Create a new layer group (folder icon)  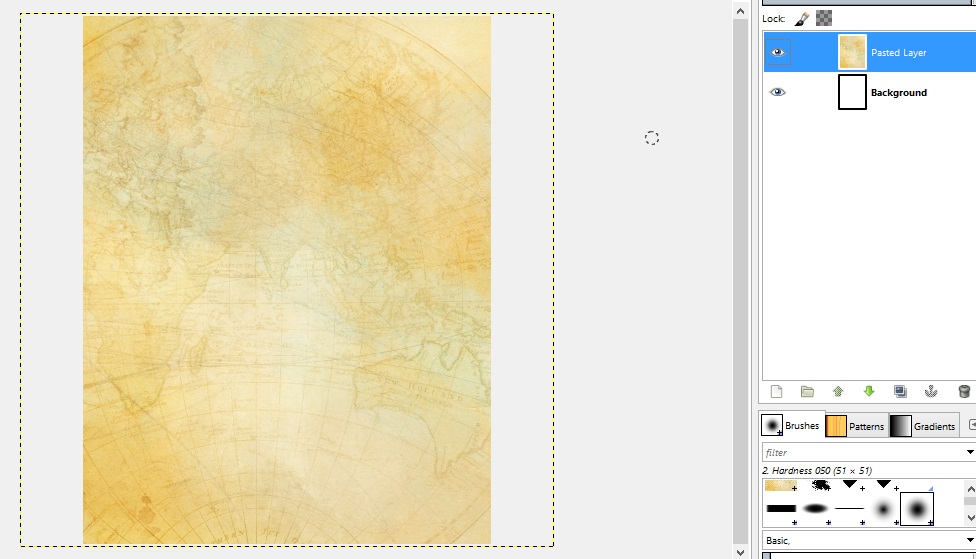click(x=807, y=392)
